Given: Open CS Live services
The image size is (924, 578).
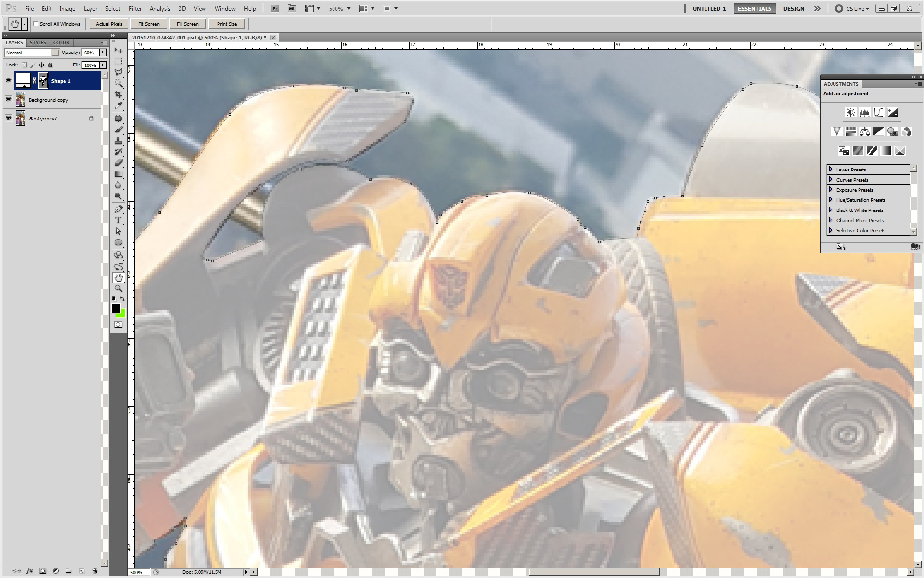Looking at the screenshot, I should pos(852,9).
